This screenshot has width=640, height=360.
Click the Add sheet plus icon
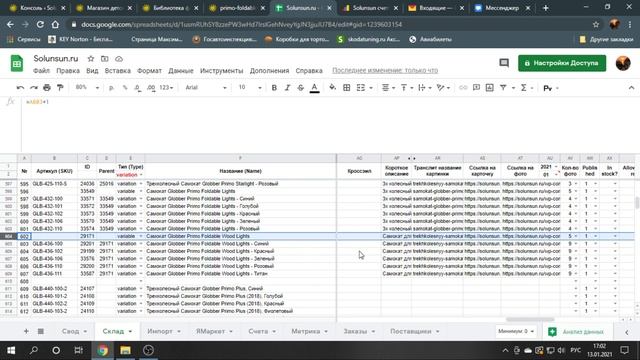[x=26, y=331]
